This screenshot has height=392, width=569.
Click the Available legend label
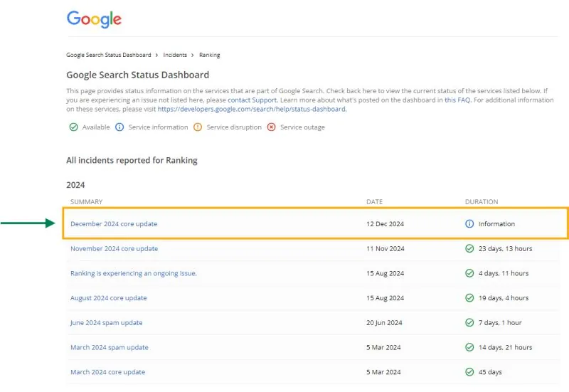click(x=96, y=127)
